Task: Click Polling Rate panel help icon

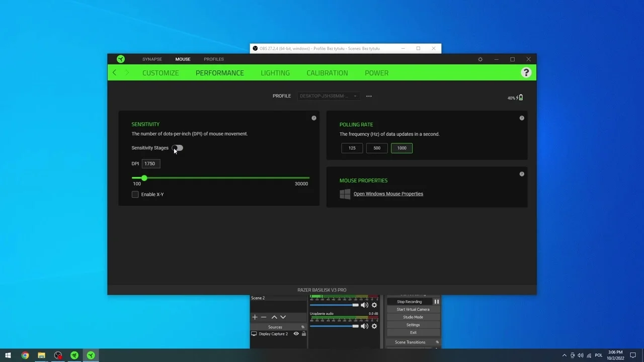Action: click(x=522, y=118)
